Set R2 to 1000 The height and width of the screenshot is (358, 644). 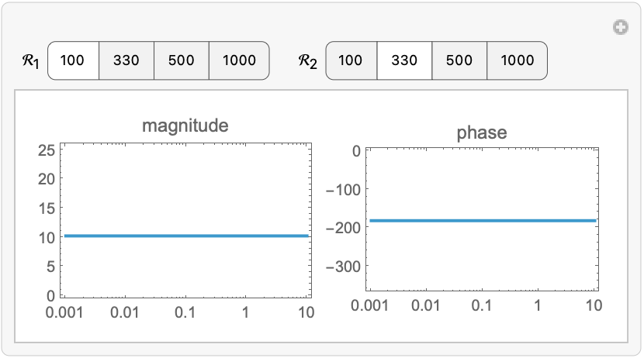pos(517,60)
